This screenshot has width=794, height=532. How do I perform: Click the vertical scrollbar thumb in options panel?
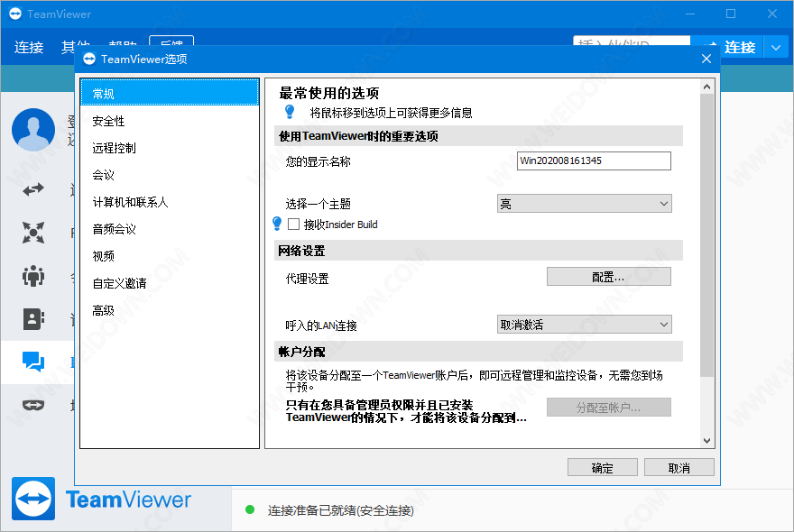pyautogui.click(x=706, y=235)
